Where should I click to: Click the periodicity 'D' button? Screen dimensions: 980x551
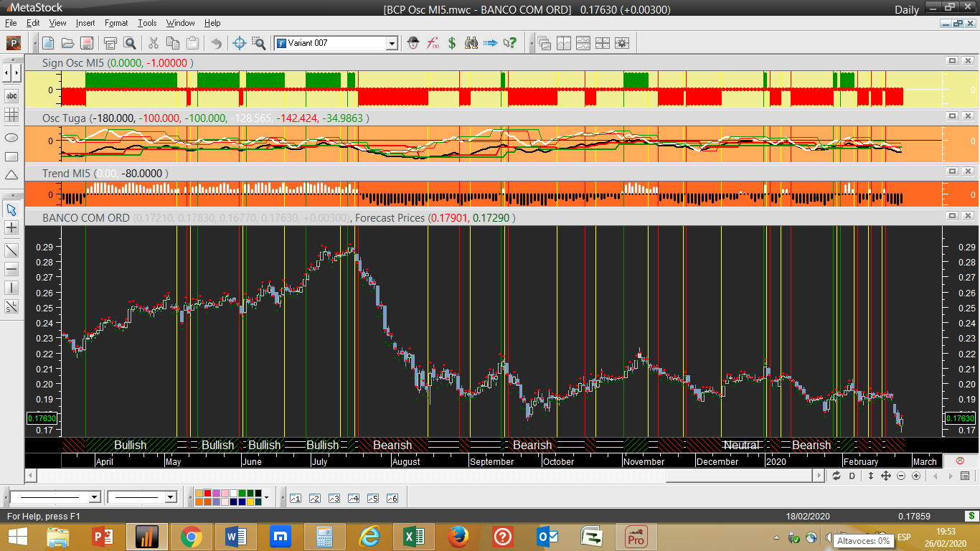coord(852,476)
